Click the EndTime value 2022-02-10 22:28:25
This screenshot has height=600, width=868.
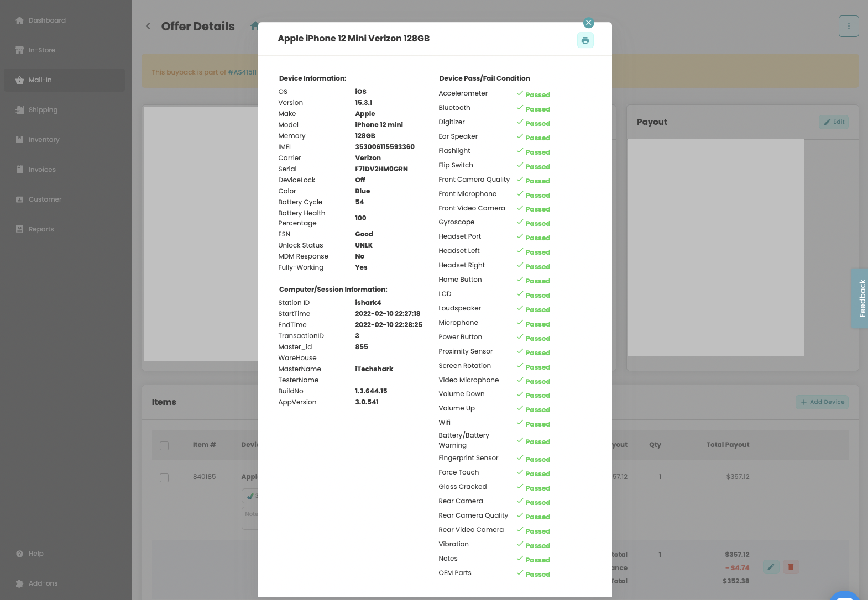(389, 325)
